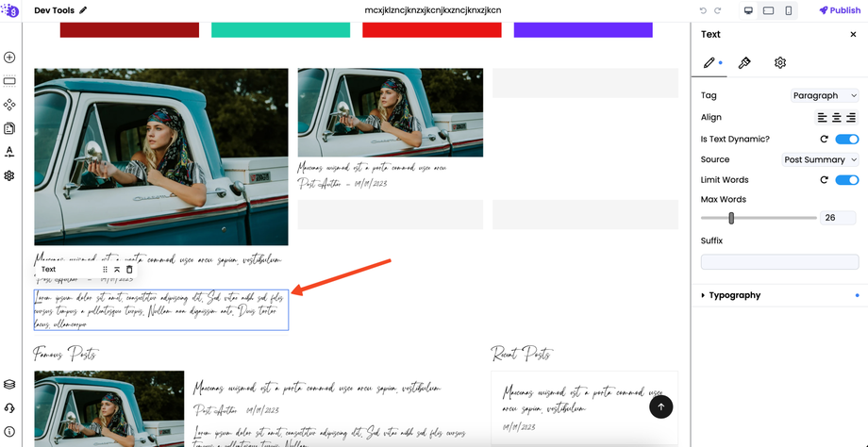Select the selected Lorem ipsum summary text block
Screen dimensions: 868x447
[x=161, y=310]
